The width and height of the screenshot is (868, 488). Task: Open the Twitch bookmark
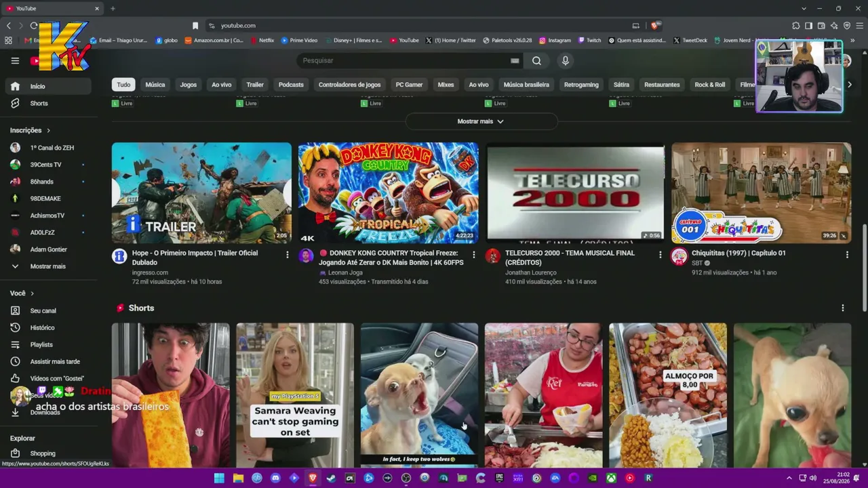589,40
